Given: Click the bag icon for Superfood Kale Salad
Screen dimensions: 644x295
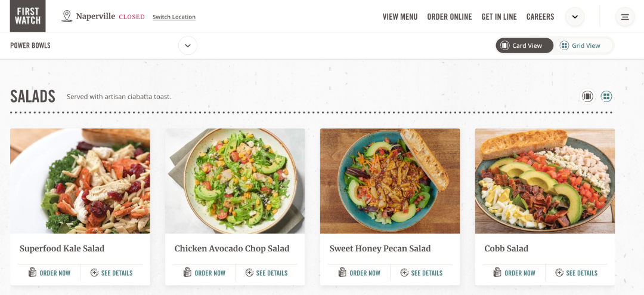Looking at the screenshot, I should pos(32,273).
